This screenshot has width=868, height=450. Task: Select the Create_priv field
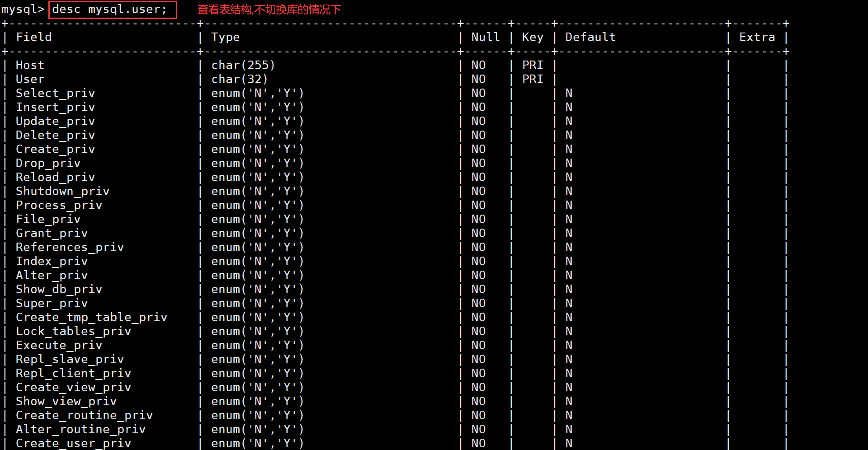point(56,149)
